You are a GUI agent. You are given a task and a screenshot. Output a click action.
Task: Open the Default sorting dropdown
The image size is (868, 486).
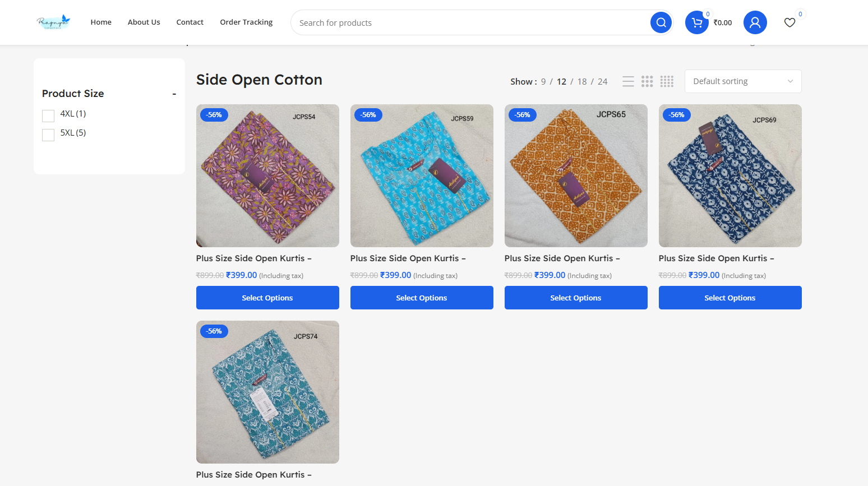(742, 81)
